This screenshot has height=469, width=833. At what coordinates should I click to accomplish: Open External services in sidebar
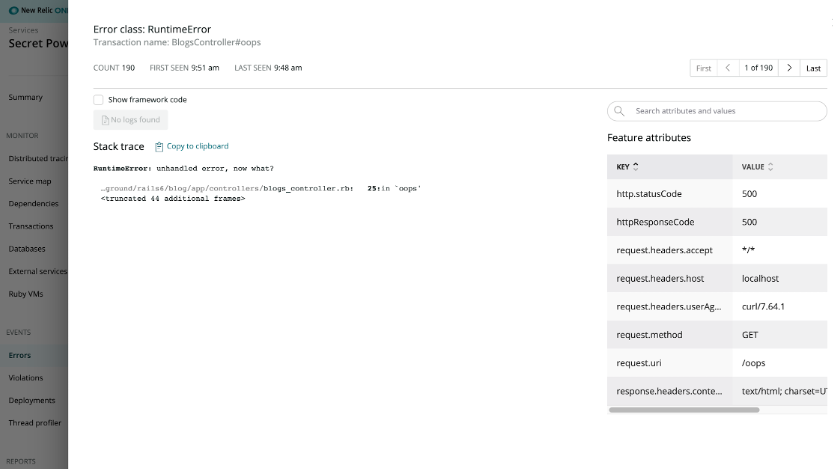(38, 271)
